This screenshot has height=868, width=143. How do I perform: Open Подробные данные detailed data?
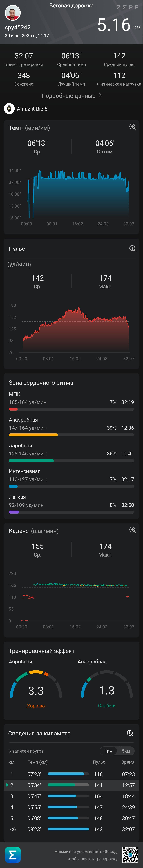(x=69, y=96)
